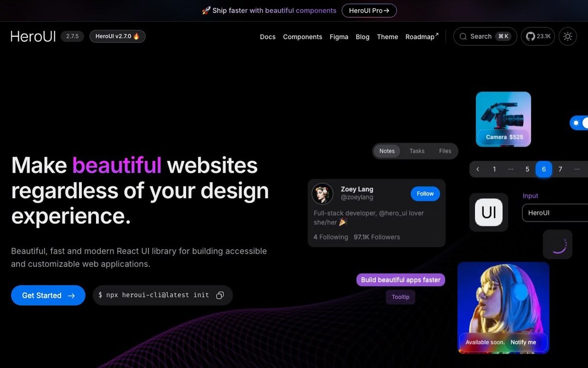Image resolution: width=588 pixels, height=368 pixels.
Task: Click the Camera $525 product image
Action: tap(503, 119)
